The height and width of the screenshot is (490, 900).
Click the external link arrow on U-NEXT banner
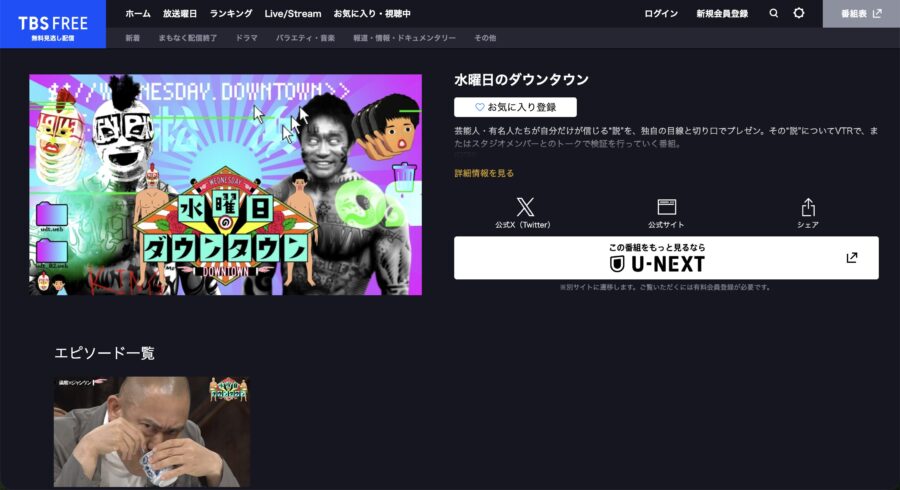(851, 258)
